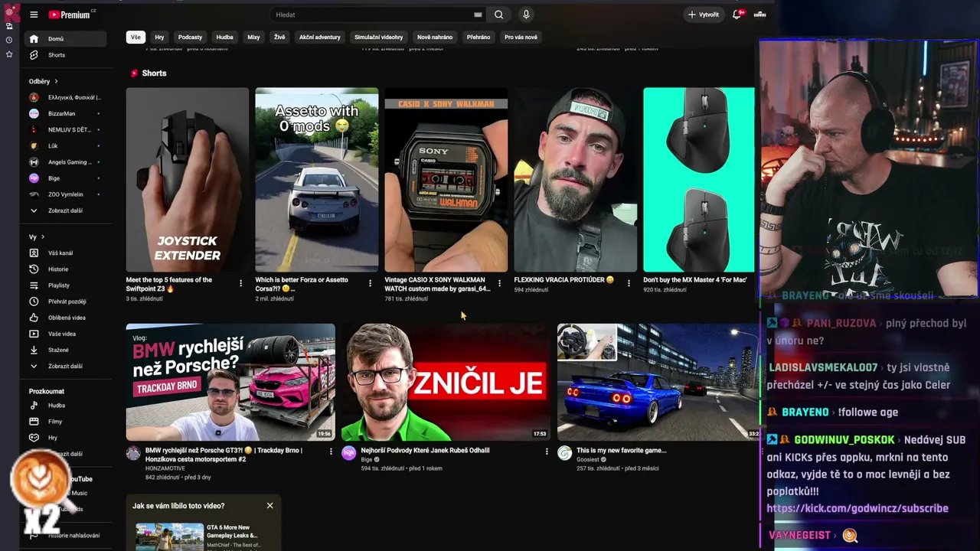
Task: Open the on-screen keyboard in the search bar
Action: (478, 15)
